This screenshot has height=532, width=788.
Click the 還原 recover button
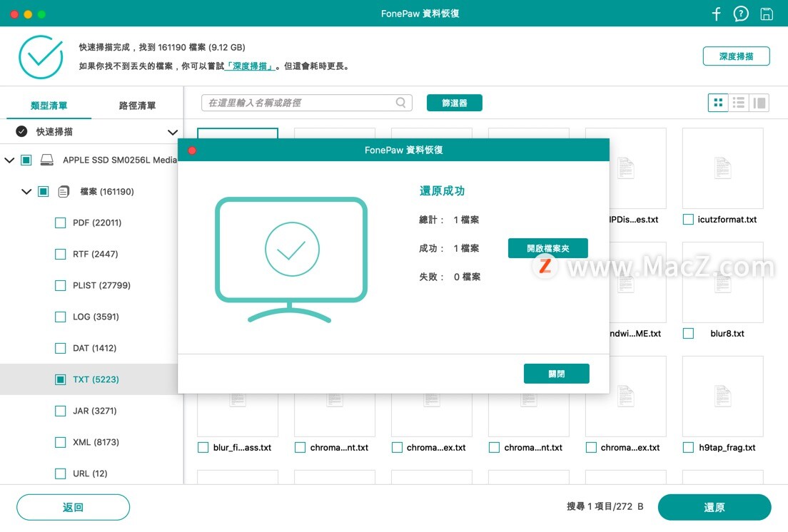click(x=714, y=508)
